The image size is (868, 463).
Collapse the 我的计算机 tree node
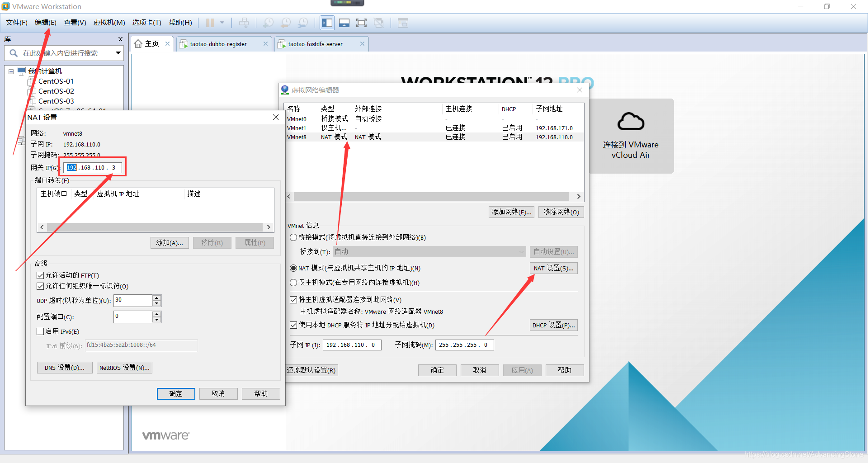coord(11,71)
